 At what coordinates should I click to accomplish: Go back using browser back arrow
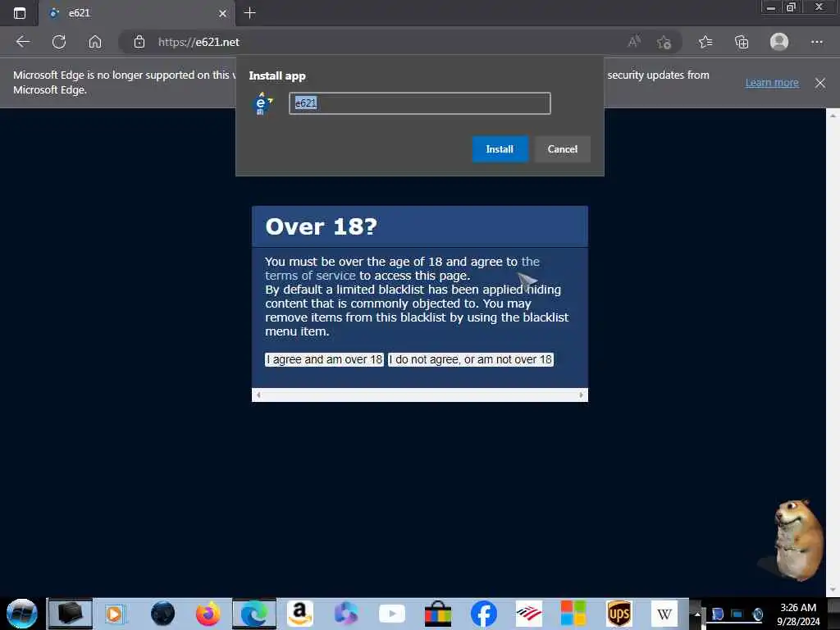coord(22,42)
